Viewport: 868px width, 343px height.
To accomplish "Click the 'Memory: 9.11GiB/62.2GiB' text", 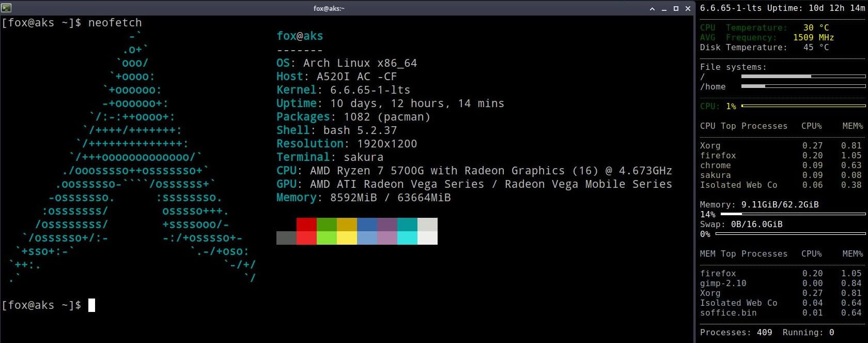I will click(760, 205).
